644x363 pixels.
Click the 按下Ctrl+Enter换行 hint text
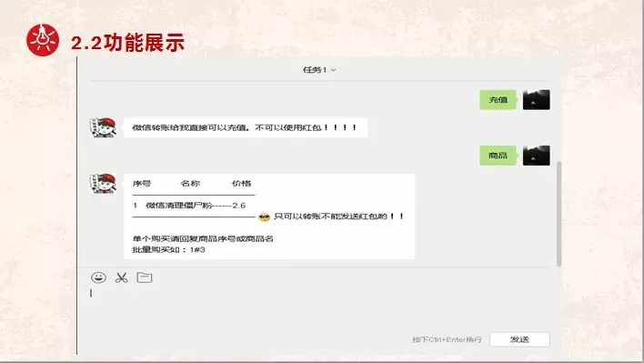click(447, 339)
